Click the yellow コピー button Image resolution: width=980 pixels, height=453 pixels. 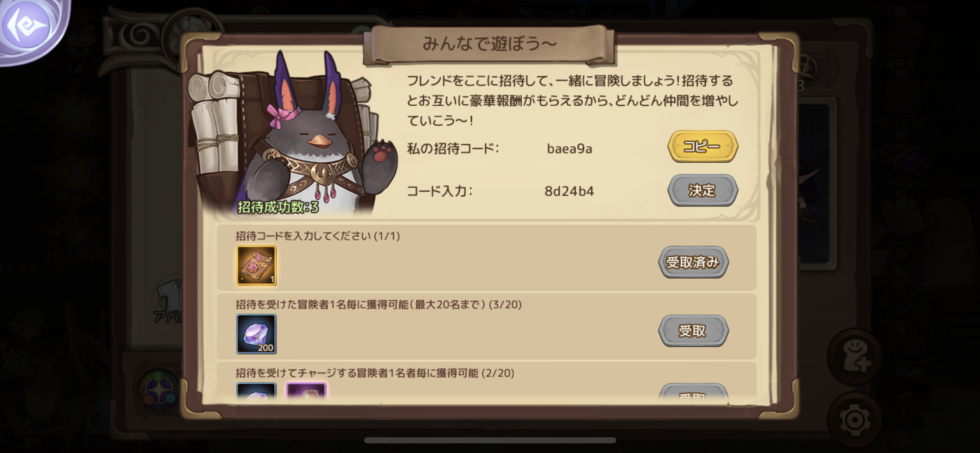(x=702, y=146)
